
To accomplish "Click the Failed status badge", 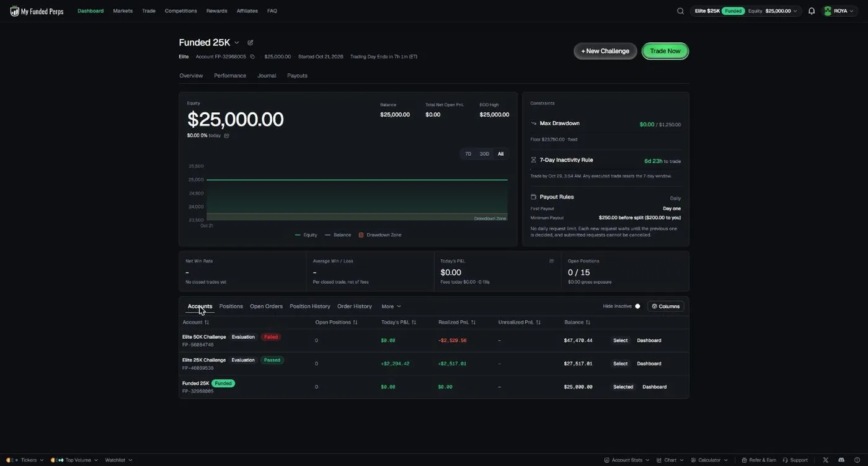I will pyautogui.click(x=270, y=337).
